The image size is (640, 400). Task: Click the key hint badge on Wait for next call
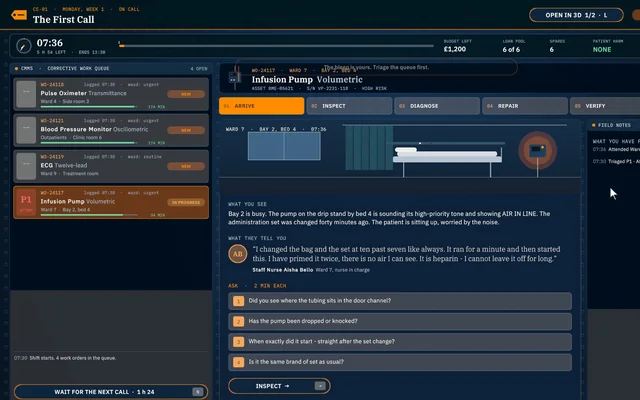click(198, 392)
